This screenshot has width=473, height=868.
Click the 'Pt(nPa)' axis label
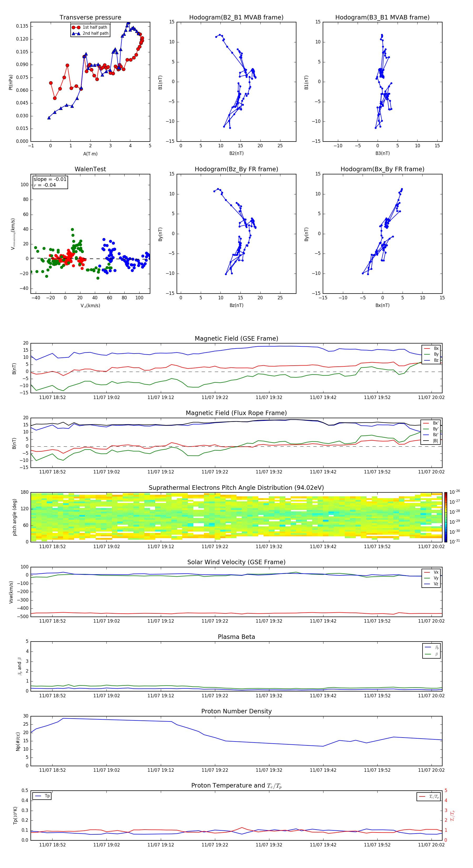[11, 82]
